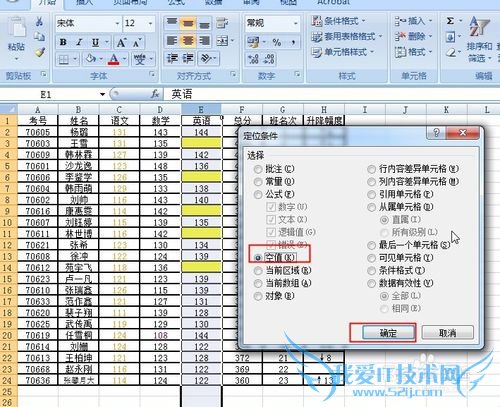This screenshot has width=500, height=407.
Task: Toggle Italic formatting
Action: tap(79, 42)
